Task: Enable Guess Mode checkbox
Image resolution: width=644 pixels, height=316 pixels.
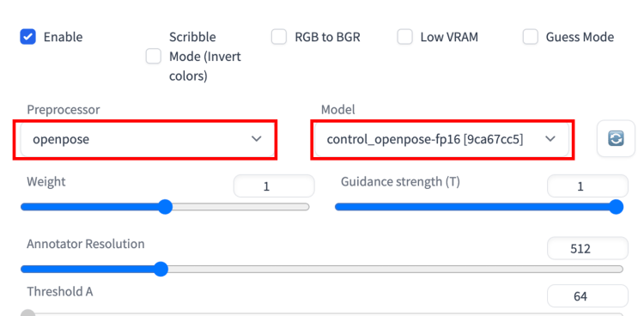Action: click(531, 37)
